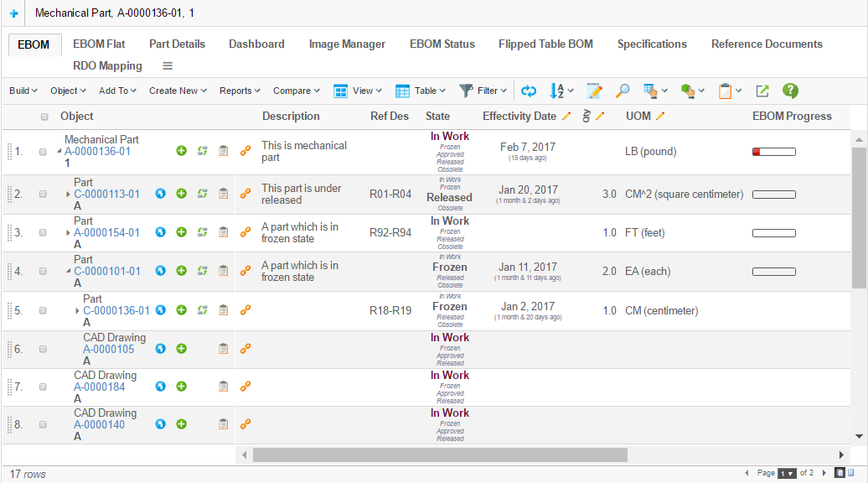Open part link A-0000154-01
This screenshot has width=868, height=483.
(106, 232)
